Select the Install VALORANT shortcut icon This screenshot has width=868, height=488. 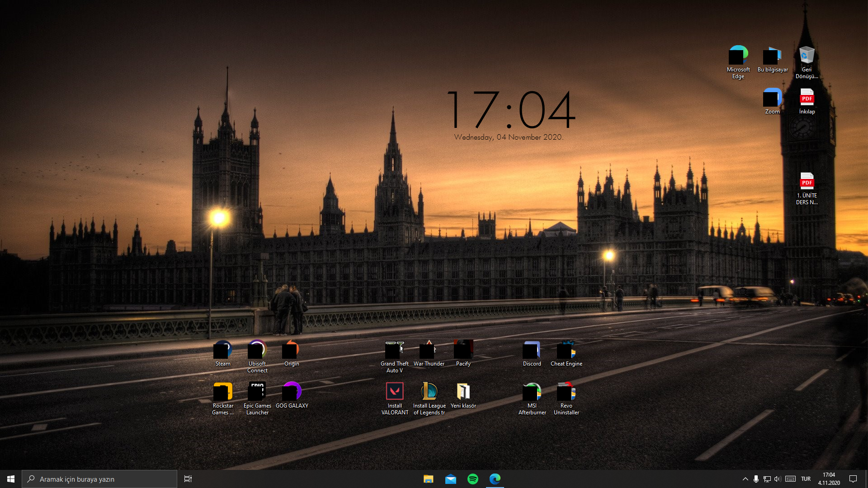(x=395, y=391)
